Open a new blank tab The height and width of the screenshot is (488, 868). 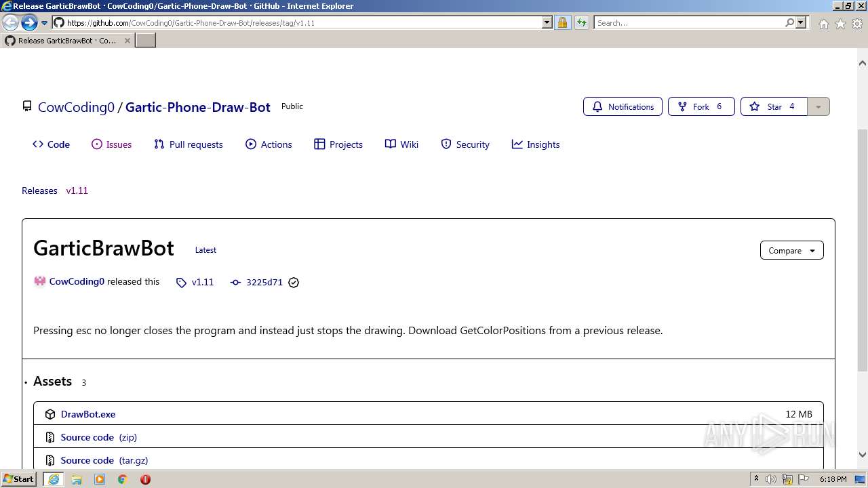(146, 41)
